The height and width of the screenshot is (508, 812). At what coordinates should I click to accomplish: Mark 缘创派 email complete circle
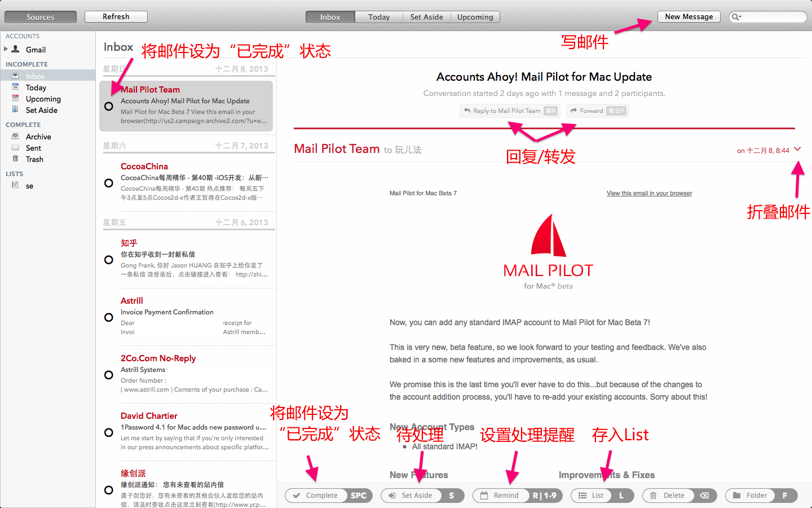tap(109, 490)
